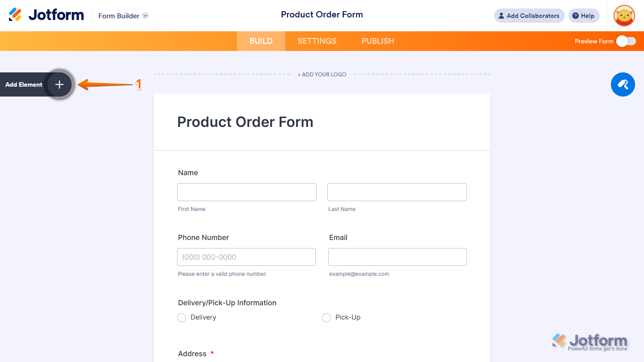
Task: Click the Jotform logo in header
Action: [46, 15]
